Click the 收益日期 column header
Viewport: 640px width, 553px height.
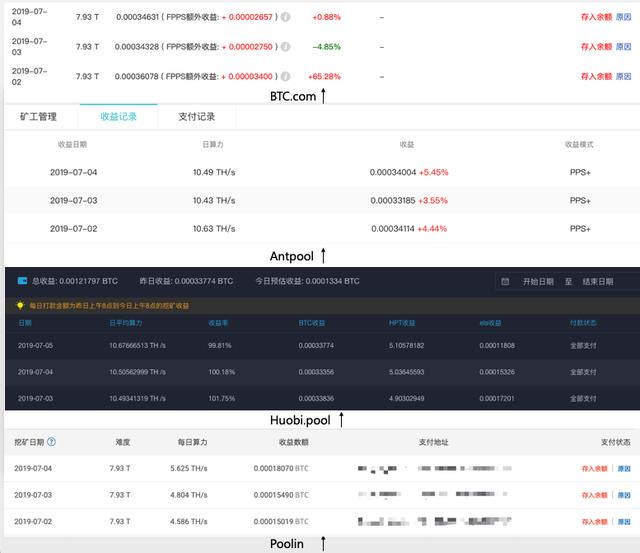pyautogui.click(x=72, y=144)
